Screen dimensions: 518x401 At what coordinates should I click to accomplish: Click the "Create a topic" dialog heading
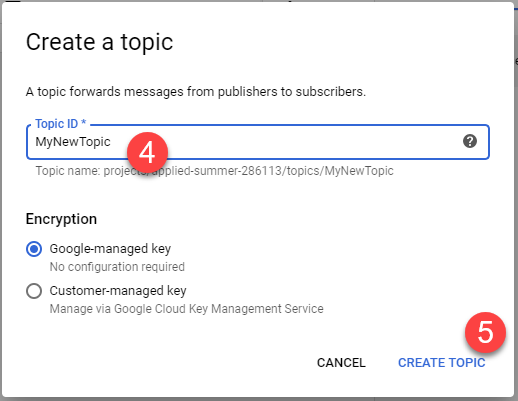[x=99, y=42]
